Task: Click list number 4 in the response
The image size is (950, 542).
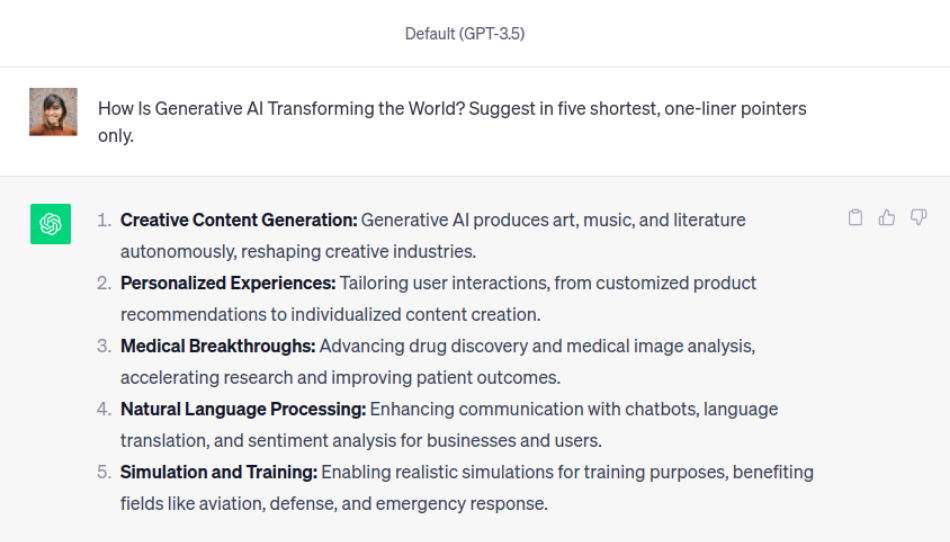Action: [104, 409]
